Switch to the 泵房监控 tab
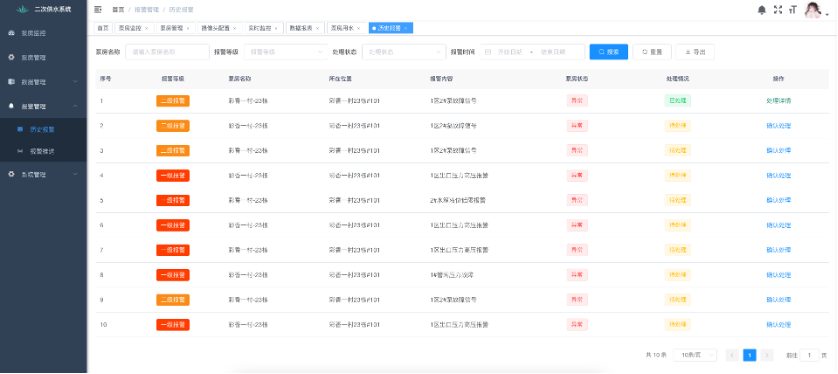The image size is (838, 374). 130,28
